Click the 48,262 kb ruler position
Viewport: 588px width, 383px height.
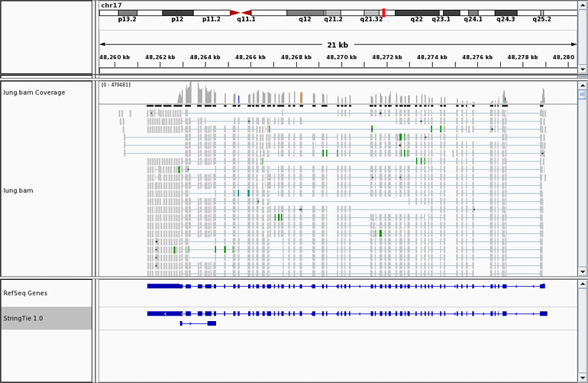point(160,57)
